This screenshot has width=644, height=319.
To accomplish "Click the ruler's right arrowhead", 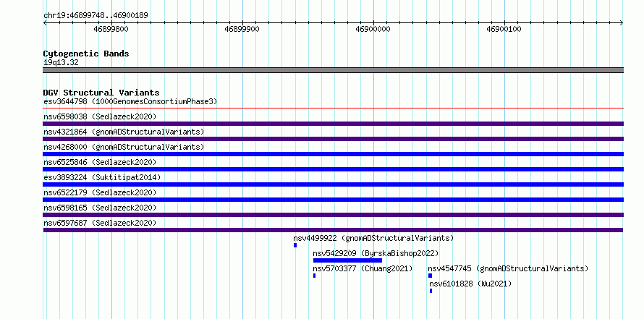I will pyautogui.click(x=621, y=23).
